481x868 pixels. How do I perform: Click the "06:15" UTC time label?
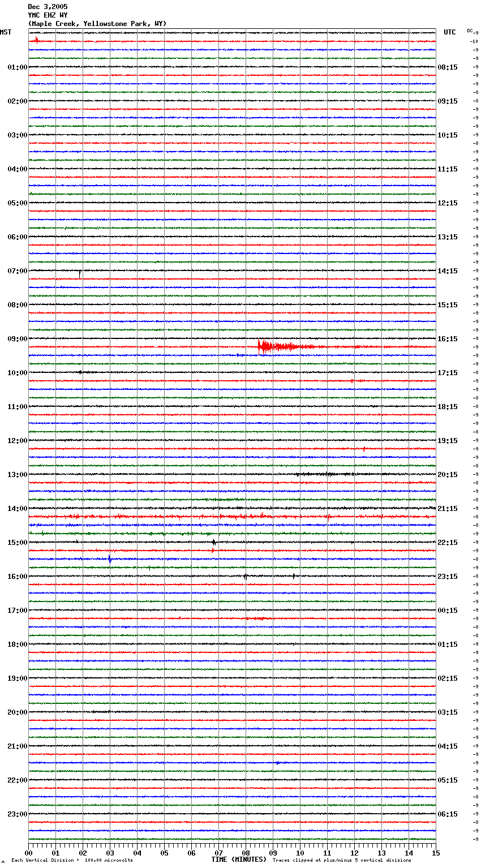click(448, 814)
